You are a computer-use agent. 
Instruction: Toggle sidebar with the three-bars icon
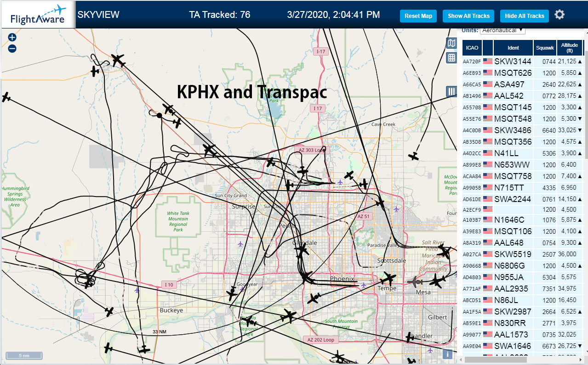pyautogui.click(x=451, y=91)
